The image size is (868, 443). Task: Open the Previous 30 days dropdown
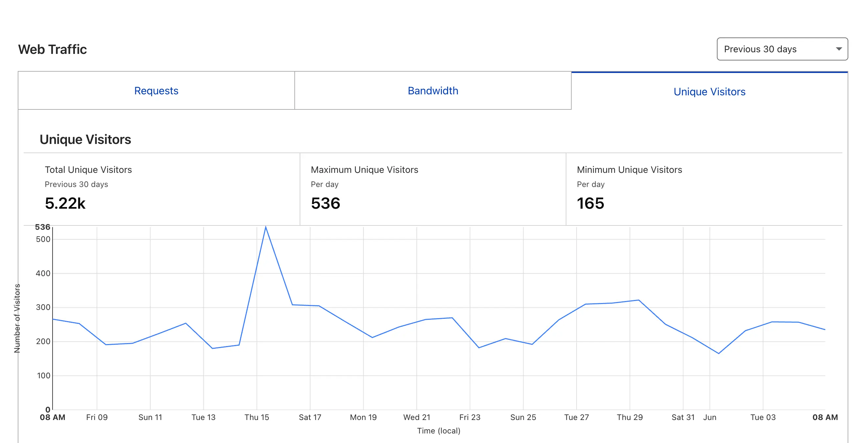782,49
